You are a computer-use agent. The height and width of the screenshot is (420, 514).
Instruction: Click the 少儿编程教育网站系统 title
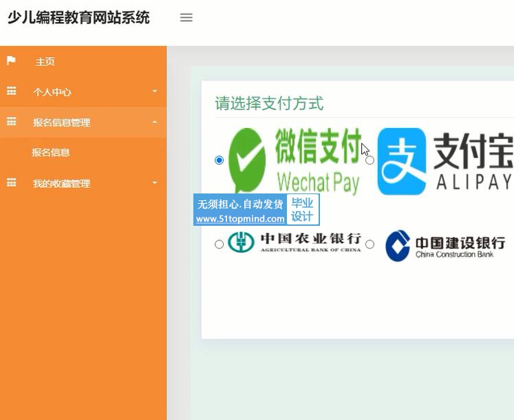(x=78, y=17)
